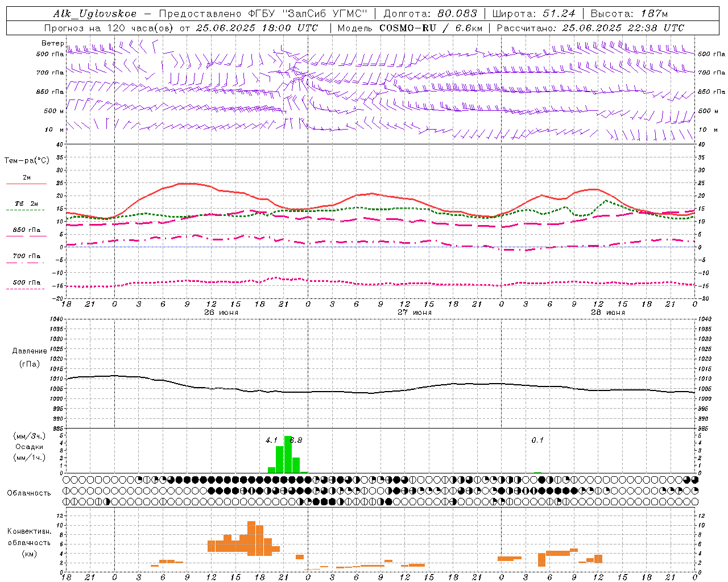
Task: Click the dashed line sample under Td 2м
Action: point(26,210)
